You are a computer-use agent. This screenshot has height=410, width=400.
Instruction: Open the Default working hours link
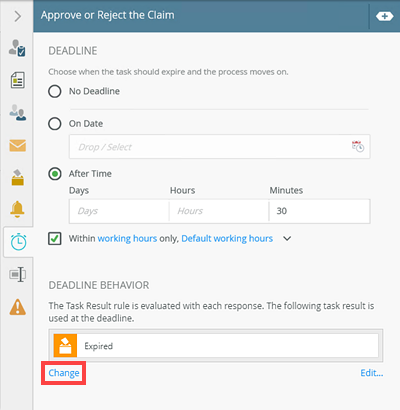(227, 239)
